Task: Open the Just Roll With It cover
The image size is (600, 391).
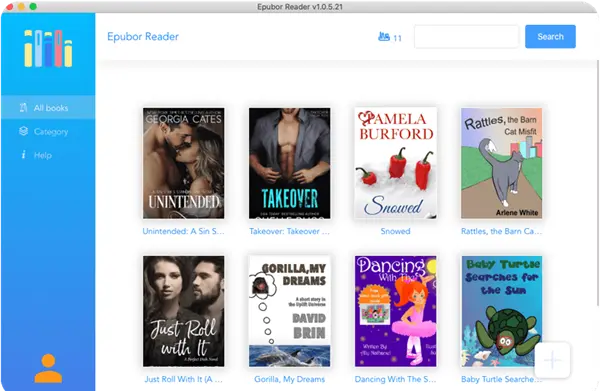Action: point(184,311)
